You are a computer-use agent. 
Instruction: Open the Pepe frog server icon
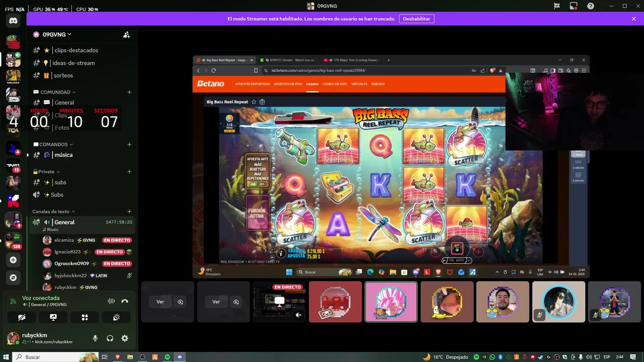(x=13, y=42)
